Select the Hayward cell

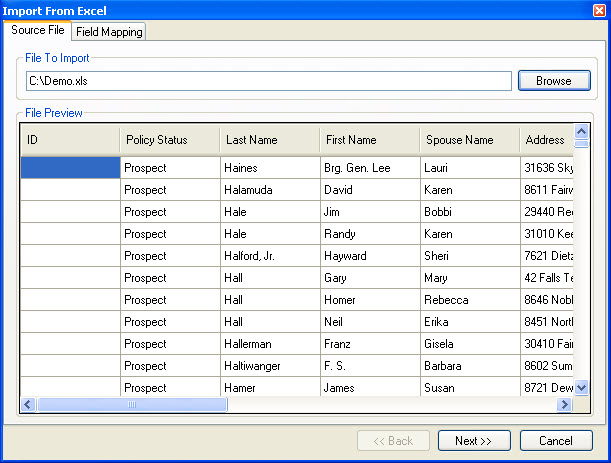(x=371, y=256)
